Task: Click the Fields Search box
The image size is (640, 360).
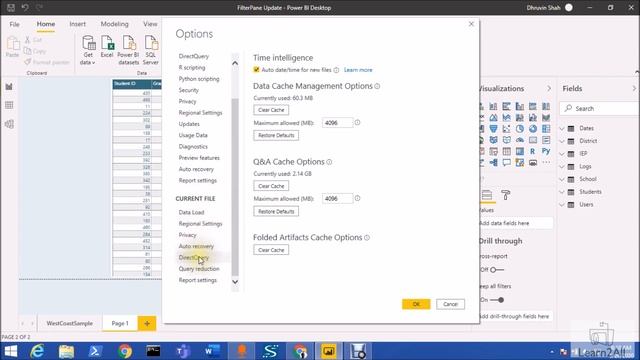Action: 599,109
